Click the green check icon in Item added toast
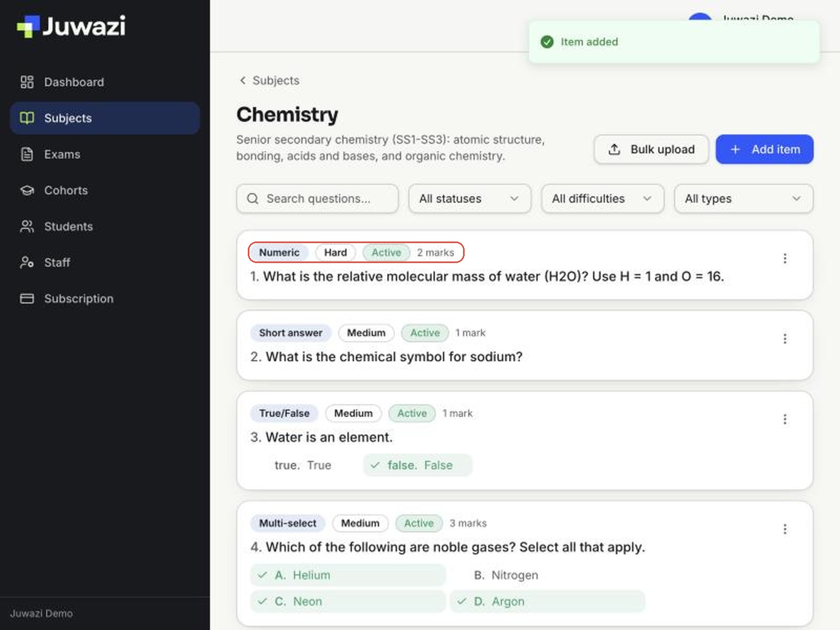Viewport: 840px width, 630px height. (x=547, y=42)
